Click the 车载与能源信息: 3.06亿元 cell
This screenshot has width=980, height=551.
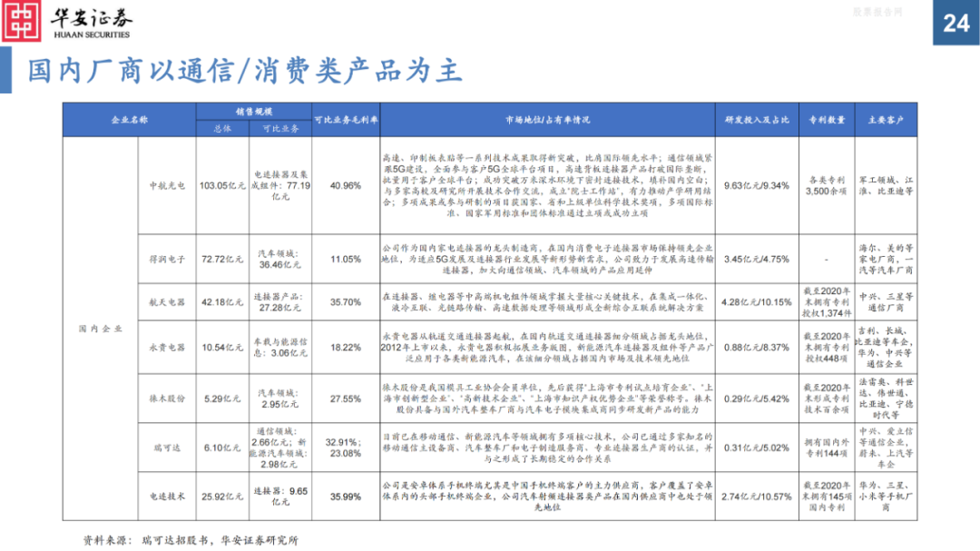[x=280, y=347]
